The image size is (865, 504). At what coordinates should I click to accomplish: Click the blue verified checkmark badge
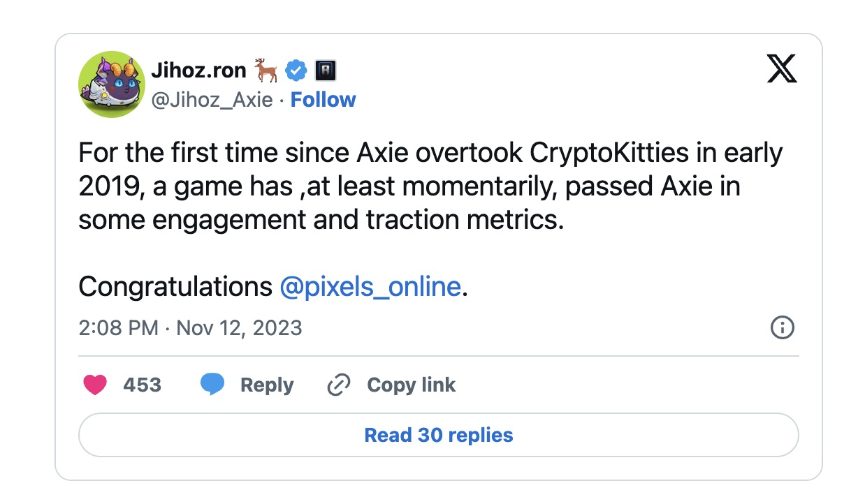[x=298, y=70]
